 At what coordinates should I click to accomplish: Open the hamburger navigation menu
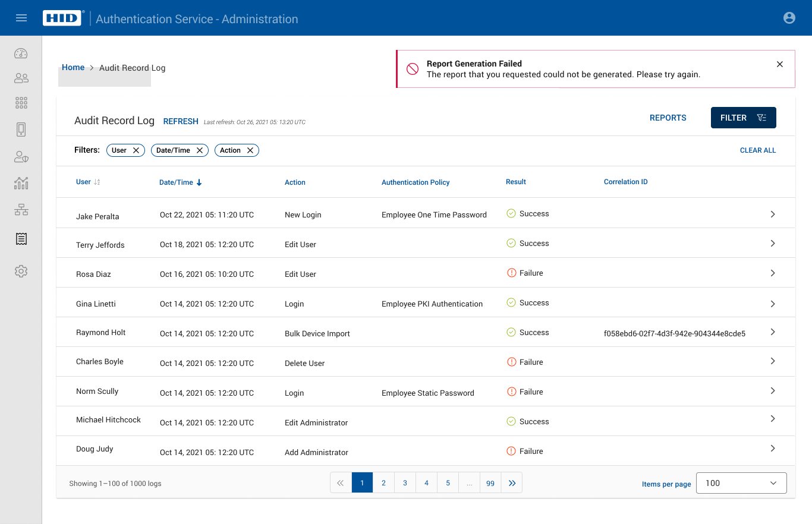pos(21,18)
